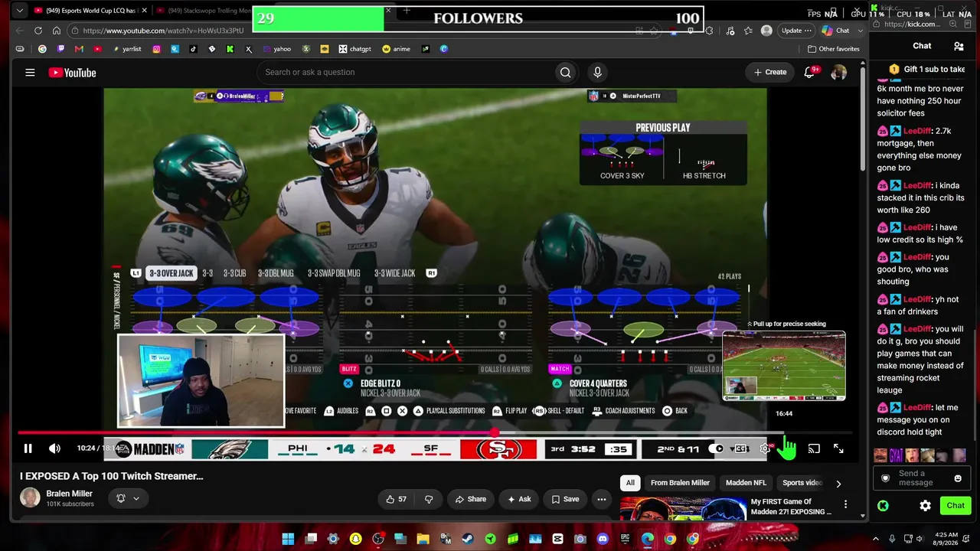Viewport: 980px width, 551px height.
Task: Start voice search with the microphone icon
Action: [597, 72]
